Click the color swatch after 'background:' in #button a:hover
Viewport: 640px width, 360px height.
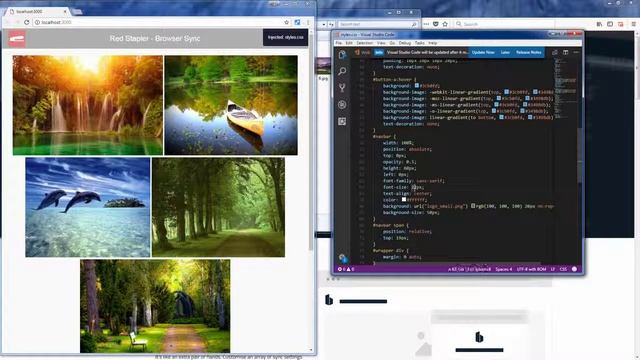point(417,86)
